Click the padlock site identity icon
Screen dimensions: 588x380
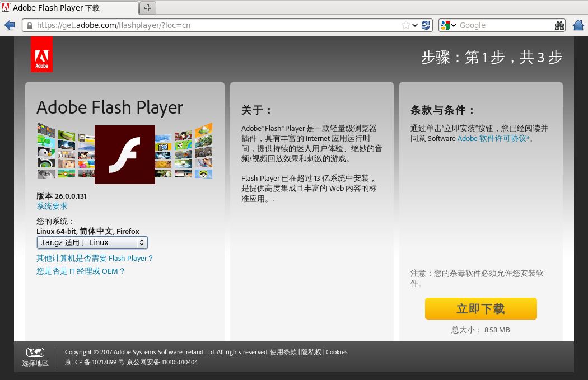pyautogui.click(x=30, y=25)
